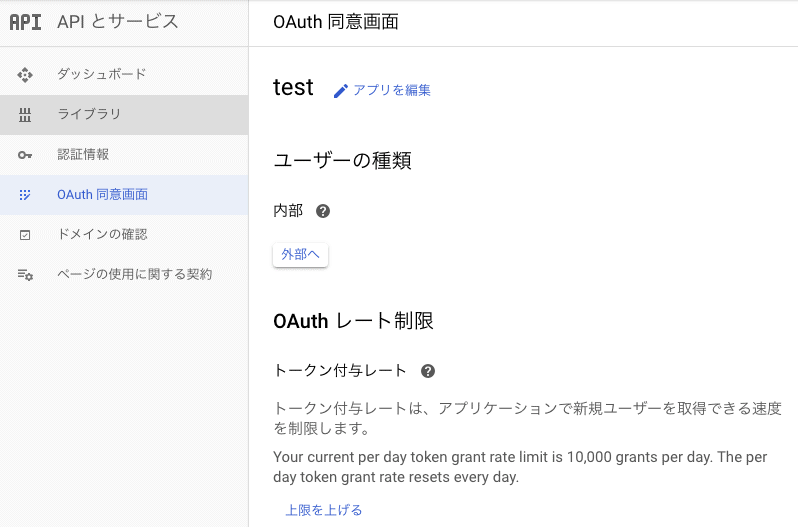
Task: Click the key icon for 認証情報
Action: point(26,154)
